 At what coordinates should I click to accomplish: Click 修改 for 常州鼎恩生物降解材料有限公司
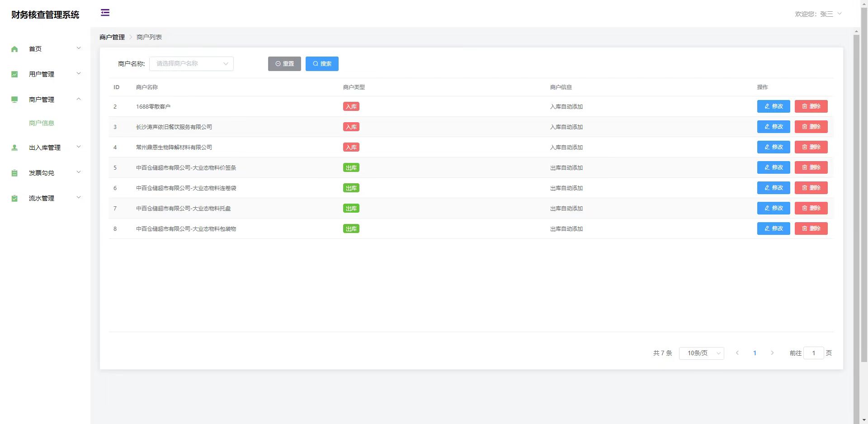[x=774, y=147]
